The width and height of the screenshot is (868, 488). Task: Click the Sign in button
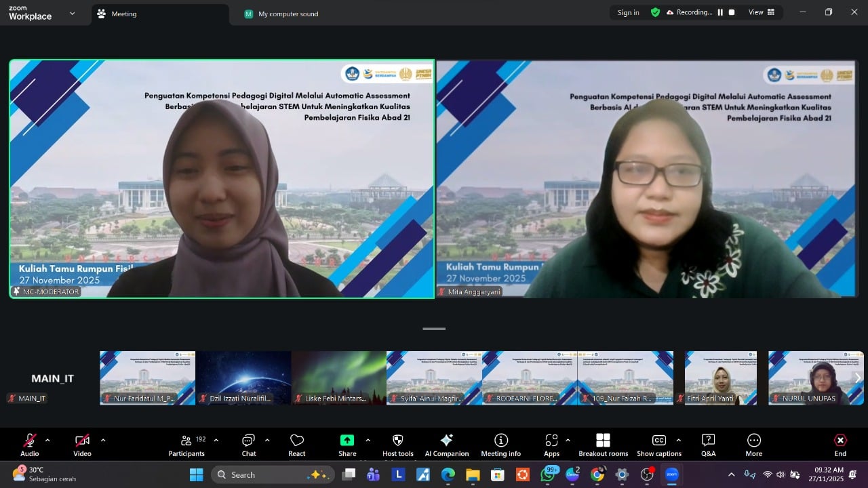[628, 12]
